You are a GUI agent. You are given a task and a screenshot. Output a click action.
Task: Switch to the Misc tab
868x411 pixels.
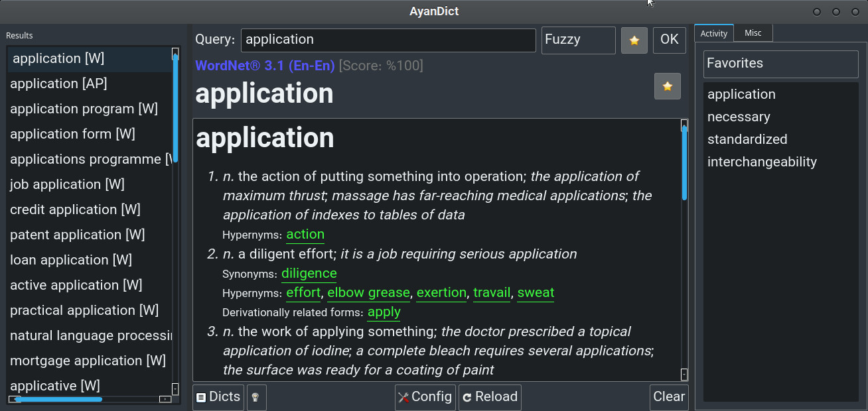(753, 33)
